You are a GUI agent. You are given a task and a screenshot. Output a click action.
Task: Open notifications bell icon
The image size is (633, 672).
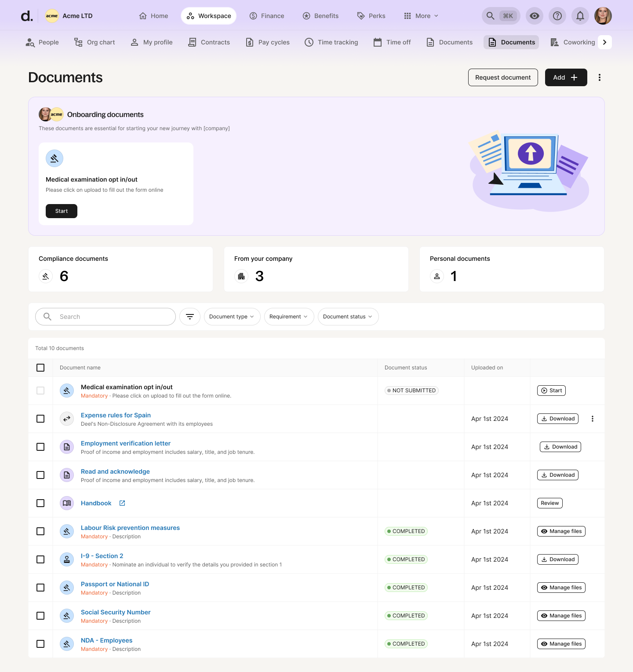click(x=580, y=16)
